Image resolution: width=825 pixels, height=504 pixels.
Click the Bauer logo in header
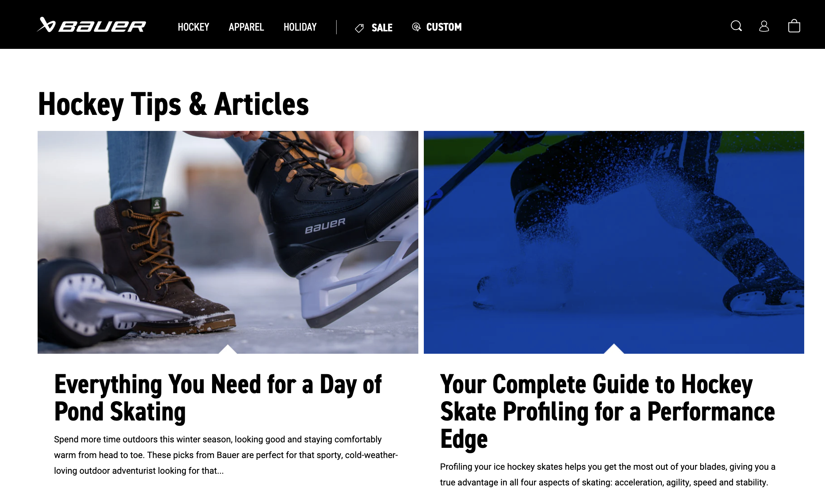(x=91, y=26)
